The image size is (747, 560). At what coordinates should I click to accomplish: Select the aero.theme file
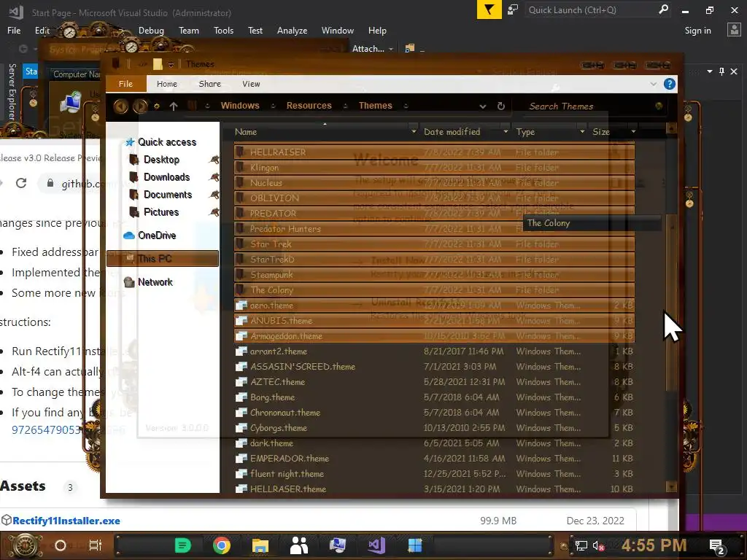point(434,306)
